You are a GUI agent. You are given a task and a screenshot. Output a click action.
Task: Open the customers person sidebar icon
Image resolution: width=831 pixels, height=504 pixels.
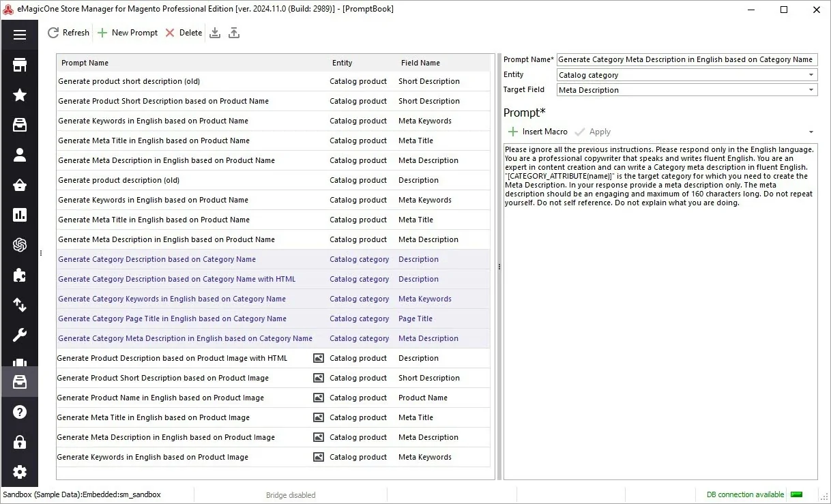click(x=19, y=155)
